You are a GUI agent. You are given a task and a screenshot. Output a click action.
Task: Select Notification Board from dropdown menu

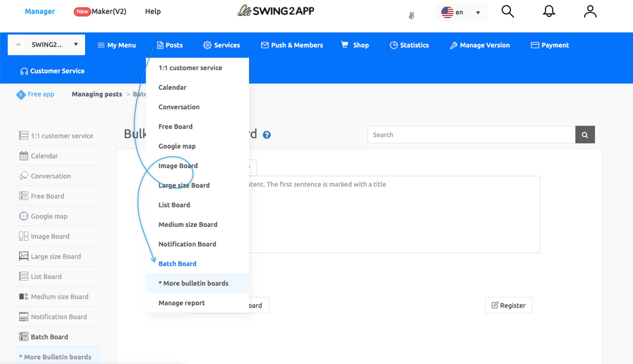[x=187, y=244]
